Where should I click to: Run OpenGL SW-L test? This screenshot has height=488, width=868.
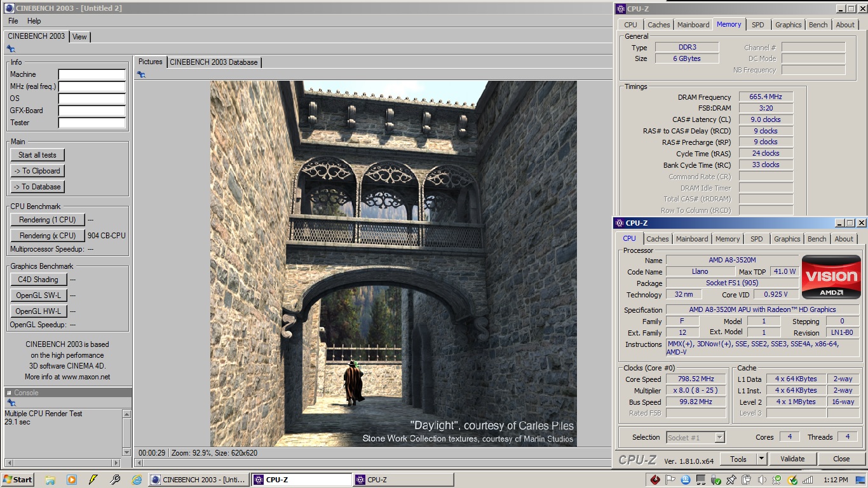[38, 295]
